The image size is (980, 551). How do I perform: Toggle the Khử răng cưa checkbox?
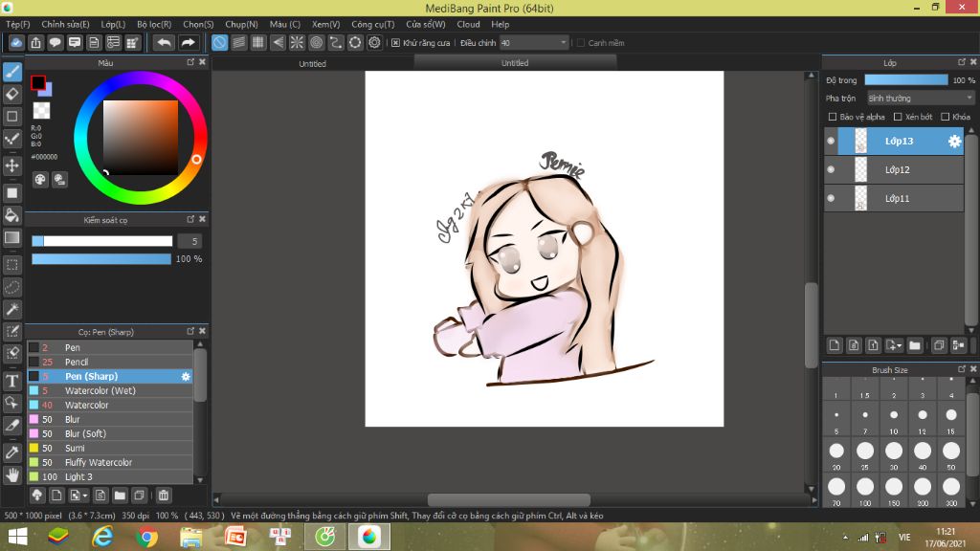tap(396, 43)
